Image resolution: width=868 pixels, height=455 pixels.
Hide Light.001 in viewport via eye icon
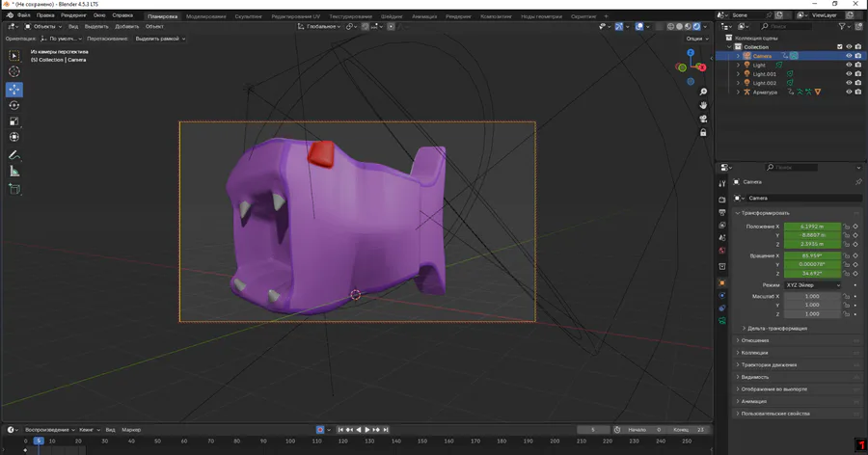click(849, 73)
